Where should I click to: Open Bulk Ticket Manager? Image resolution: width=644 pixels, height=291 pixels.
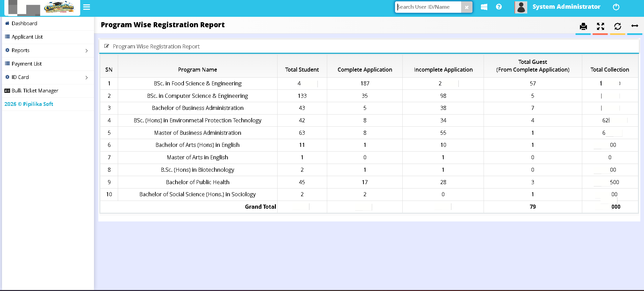35,91
